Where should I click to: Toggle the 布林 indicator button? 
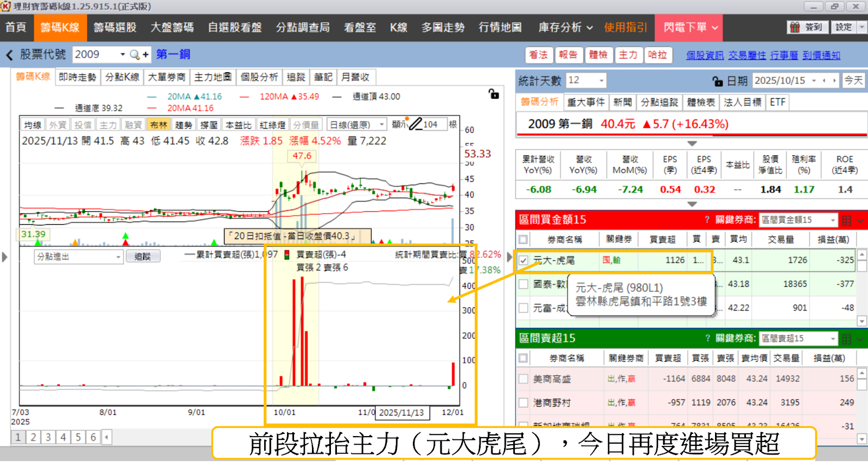(x=158, y=125)
